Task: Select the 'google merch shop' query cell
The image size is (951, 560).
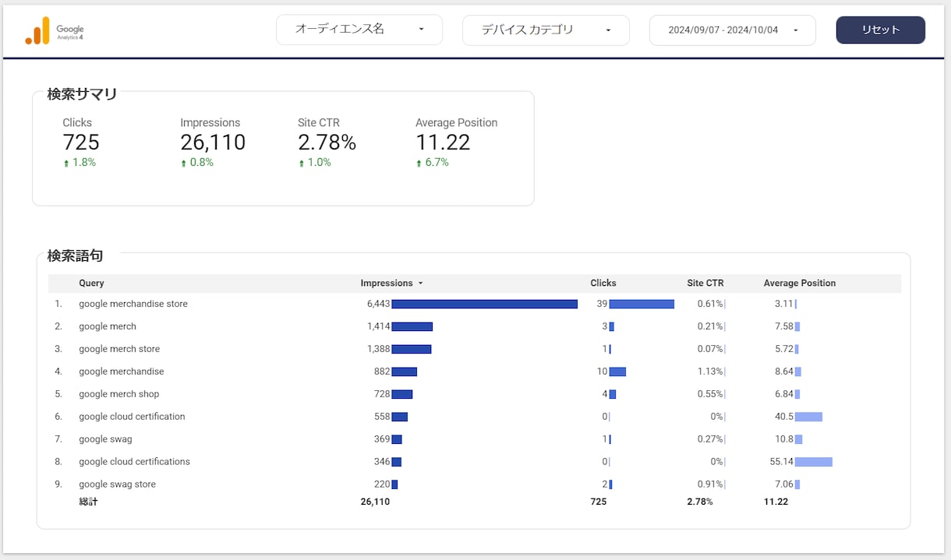Action: pos(119,394)
